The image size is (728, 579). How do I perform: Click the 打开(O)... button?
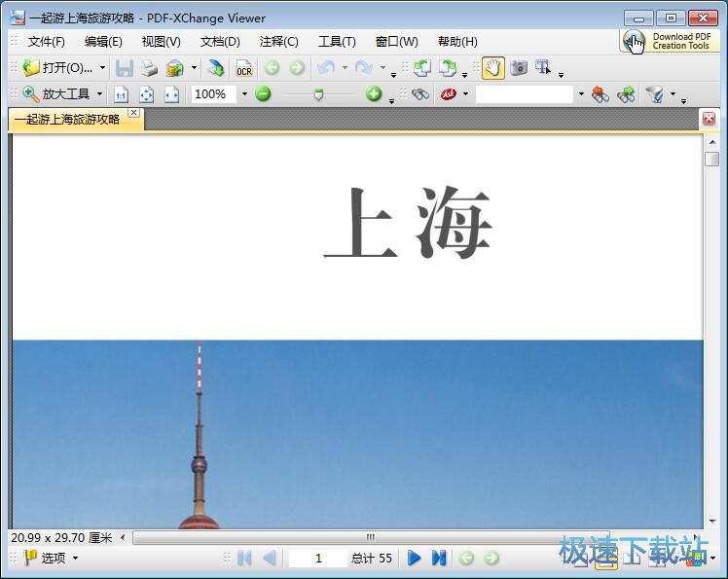tap(59, 68)
